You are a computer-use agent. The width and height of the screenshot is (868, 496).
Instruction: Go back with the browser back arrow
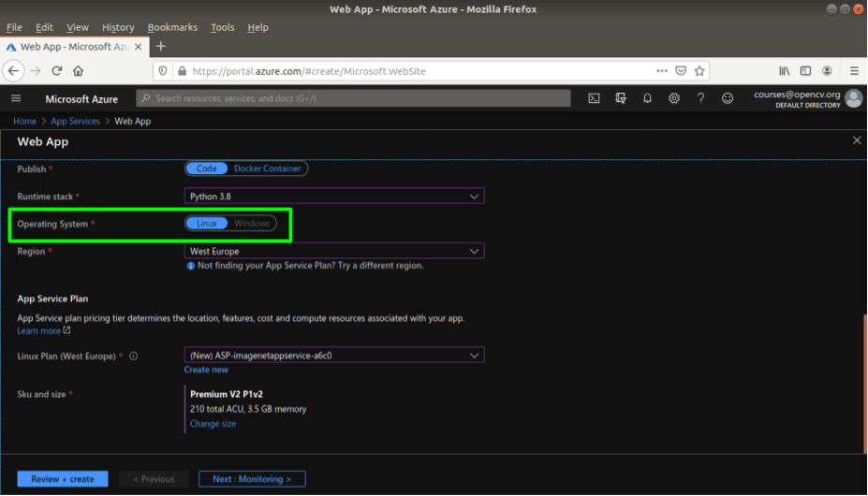(13, 71)
